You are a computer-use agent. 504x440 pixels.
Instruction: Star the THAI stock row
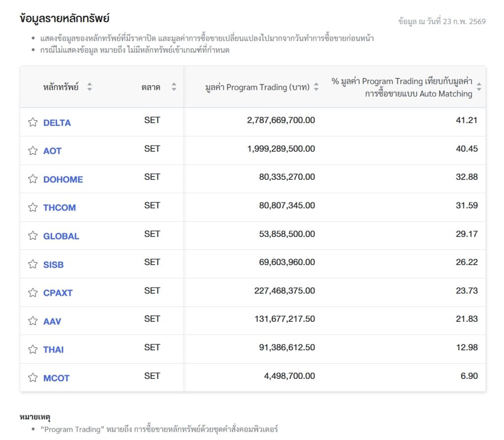pos(32,350)
